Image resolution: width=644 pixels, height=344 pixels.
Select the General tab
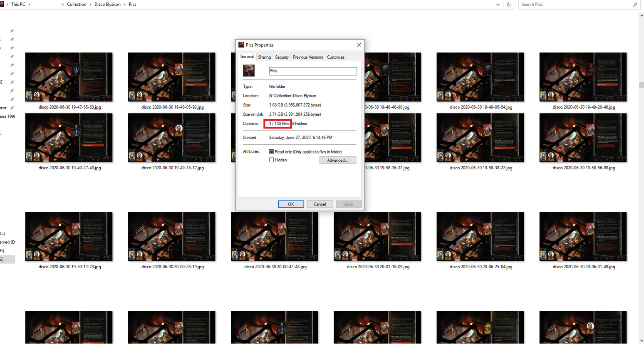click(x=247, y=57)
